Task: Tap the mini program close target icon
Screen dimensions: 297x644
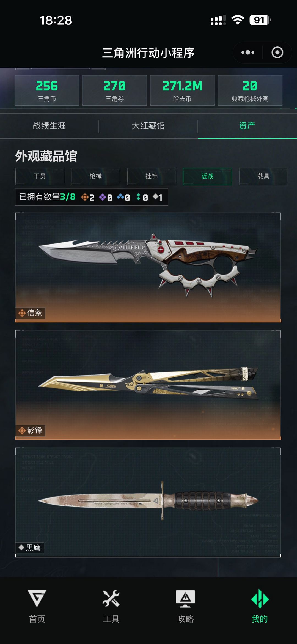Action: (277, 53)
